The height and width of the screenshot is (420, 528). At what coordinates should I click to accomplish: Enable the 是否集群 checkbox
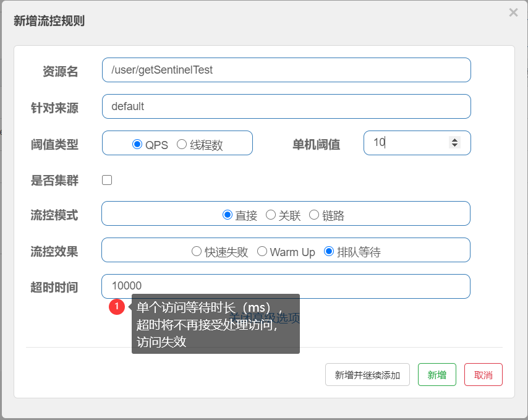(107, 180)
